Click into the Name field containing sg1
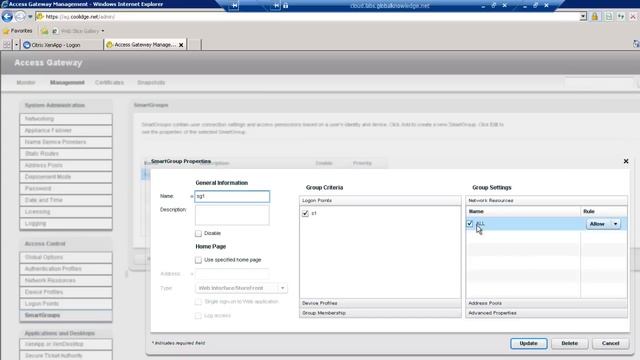640x360 pixels. (232, 196)
